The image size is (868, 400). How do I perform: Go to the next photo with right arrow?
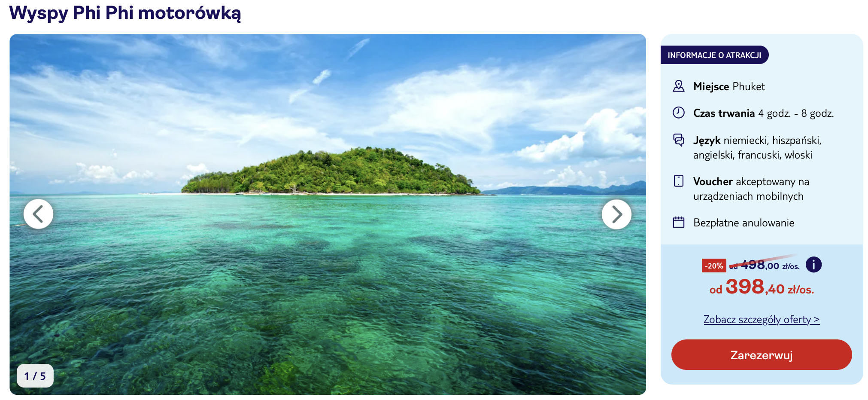[616, 214]
